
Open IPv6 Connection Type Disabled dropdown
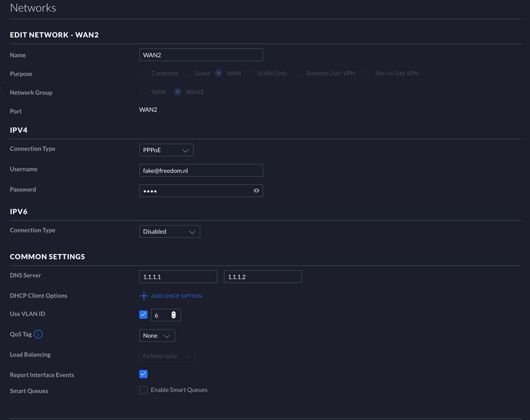[170, 231]
